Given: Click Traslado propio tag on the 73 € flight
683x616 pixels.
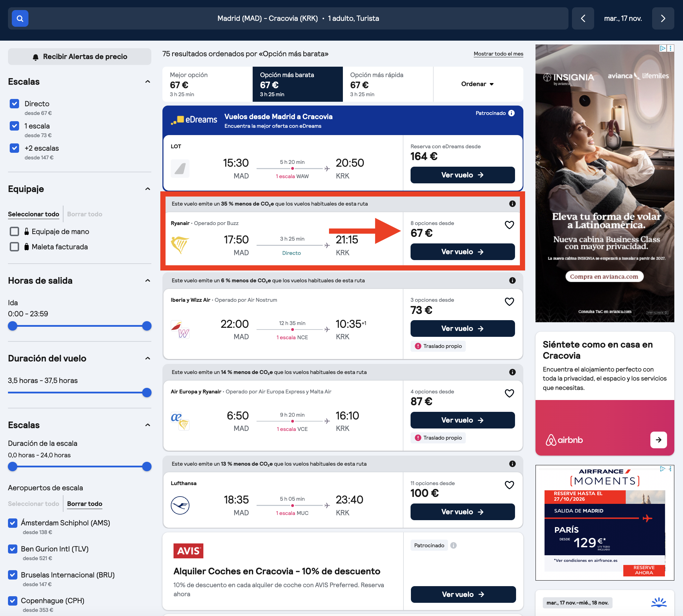Looking at the screenshot, I should pos(438,346).
